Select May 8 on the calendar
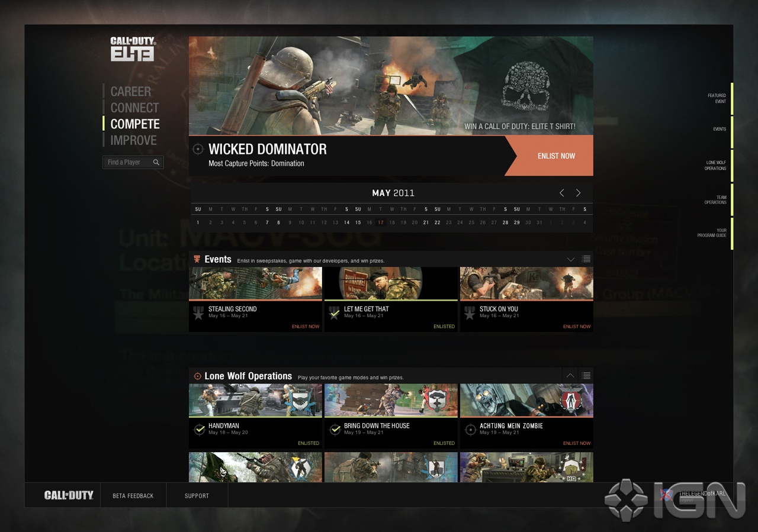 pos(278,223)
